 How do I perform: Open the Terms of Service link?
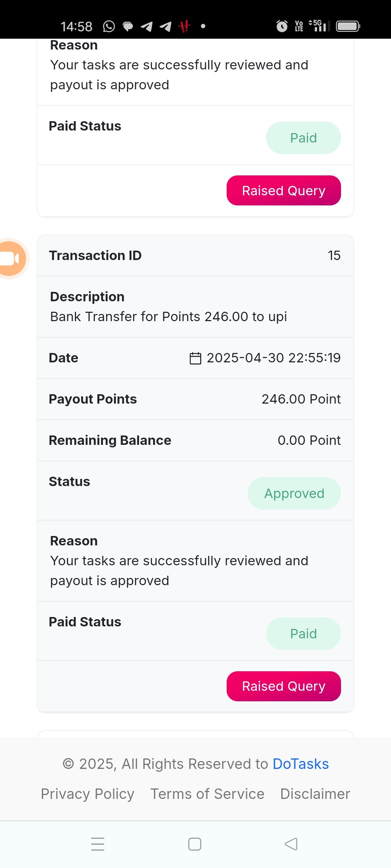(x=207, y=794)
